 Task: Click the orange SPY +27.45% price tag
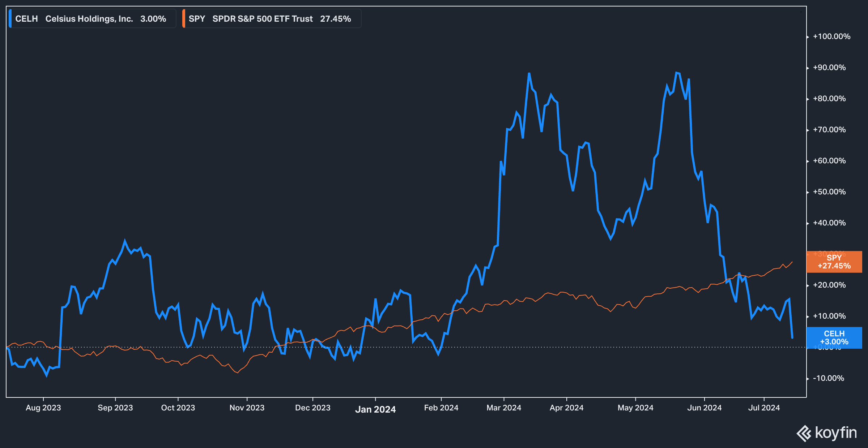tap(834, 262)
